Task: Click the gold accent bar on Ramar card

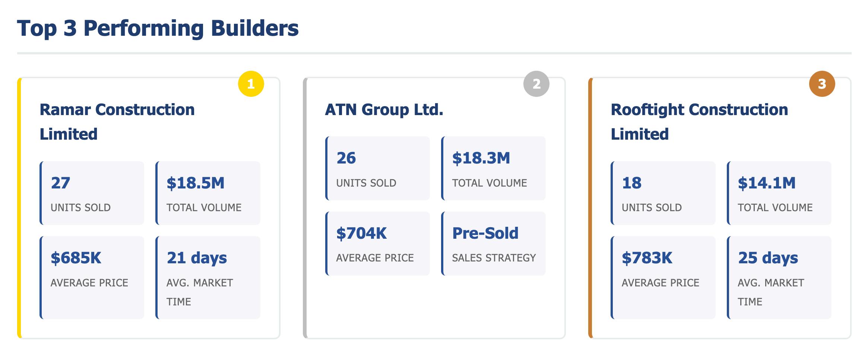Action: point(19,208)
